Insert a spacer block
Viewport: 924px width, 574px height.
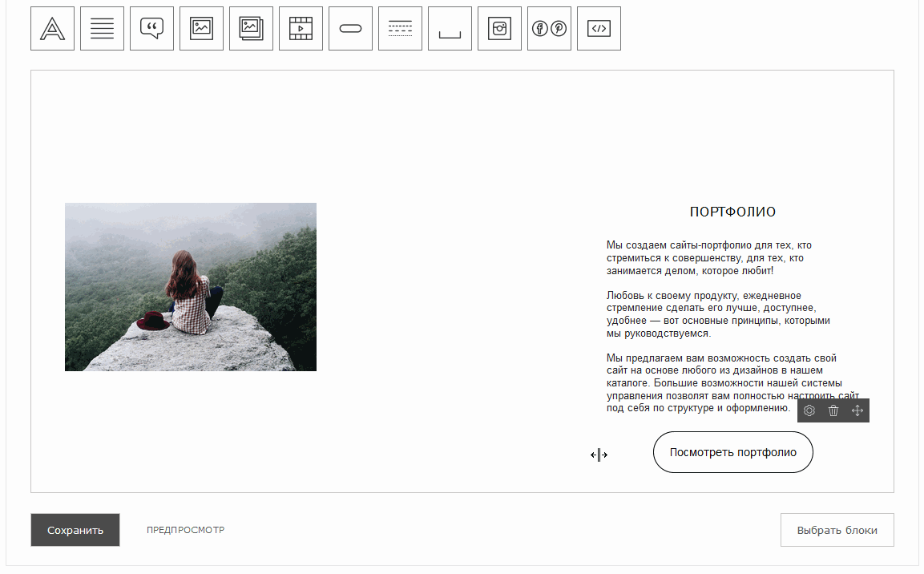point(450,29)
